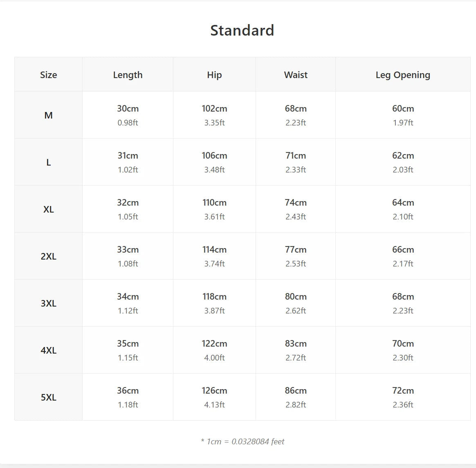Image resolution: width=476 pixels, height=468 pixels.
Task: Select the Length column header
Action: 128,75
